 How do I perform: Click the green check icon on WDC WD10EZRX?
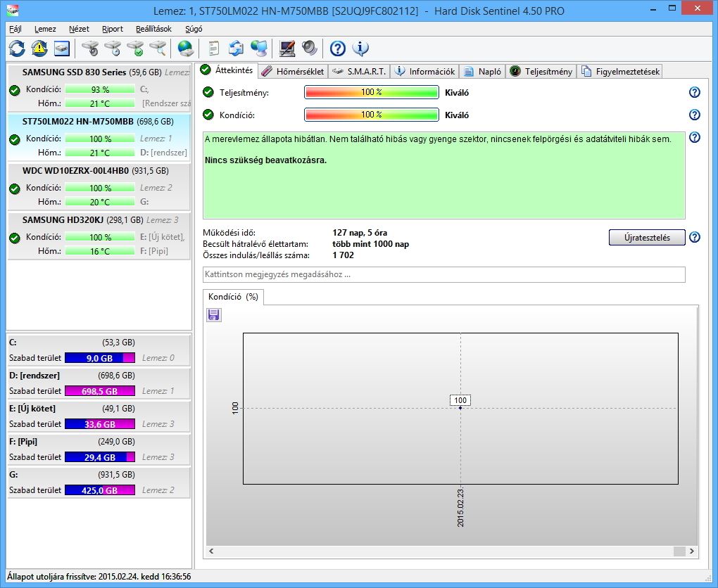pos(15,188)
